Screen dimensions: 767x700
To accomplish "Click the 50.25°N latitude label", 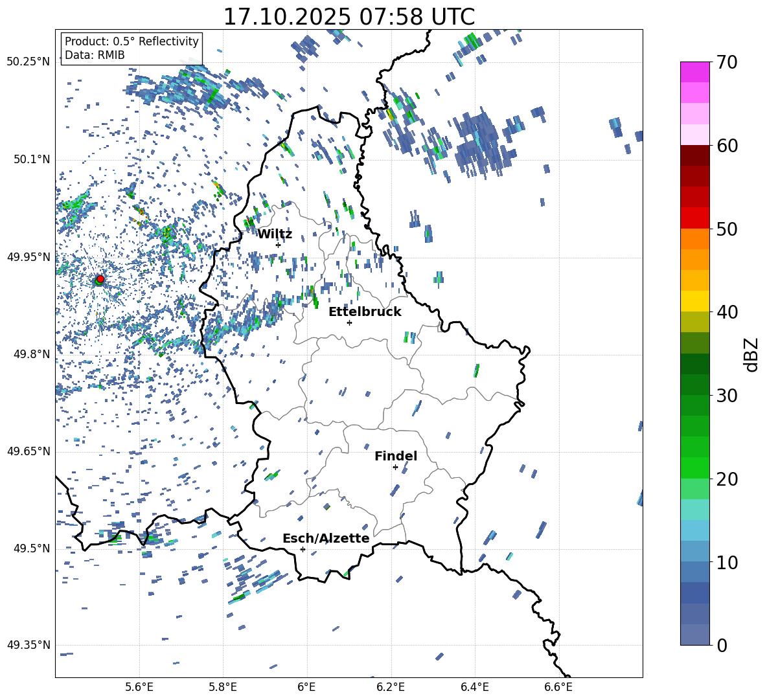I will (29, 62).
